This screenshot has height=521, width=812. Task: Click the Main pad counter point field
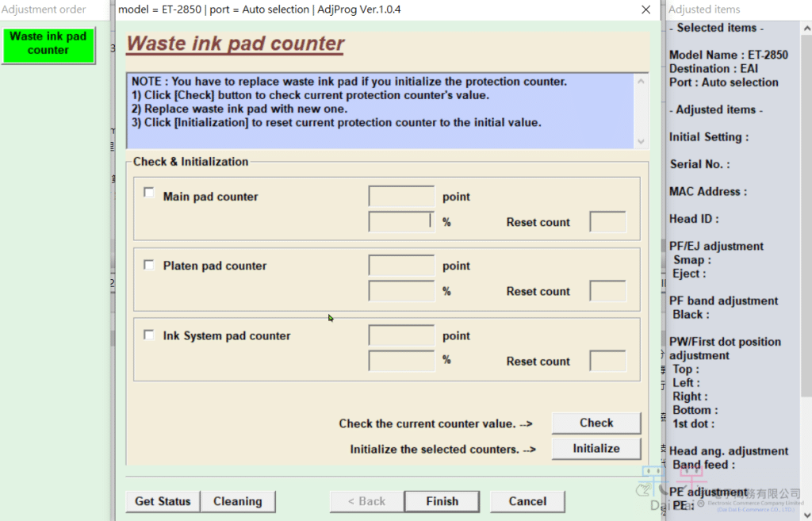(x=401, y=197)
